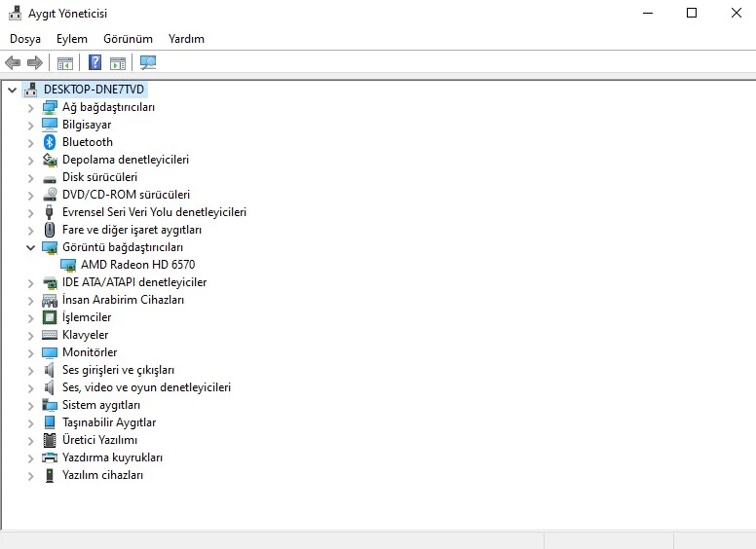
Task: Expand Ağ bağdaştırıcıları category
Action: coord(30,108)
